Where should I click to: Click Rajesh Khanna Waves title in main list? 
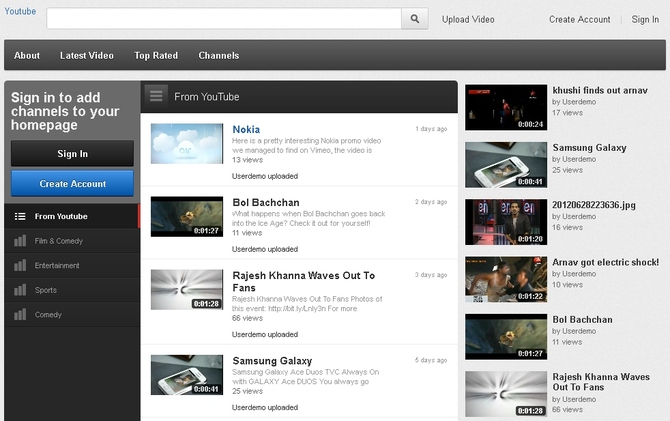303,281
